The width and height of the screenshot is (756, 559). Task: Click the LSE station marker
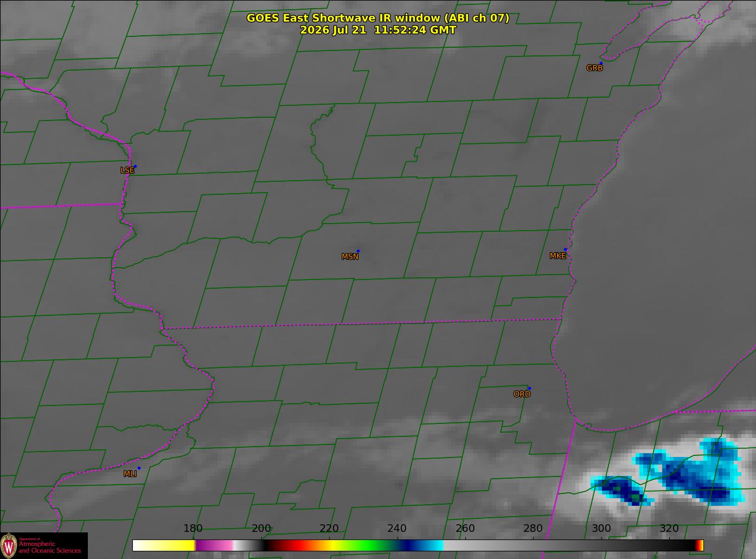pos(135,167)
